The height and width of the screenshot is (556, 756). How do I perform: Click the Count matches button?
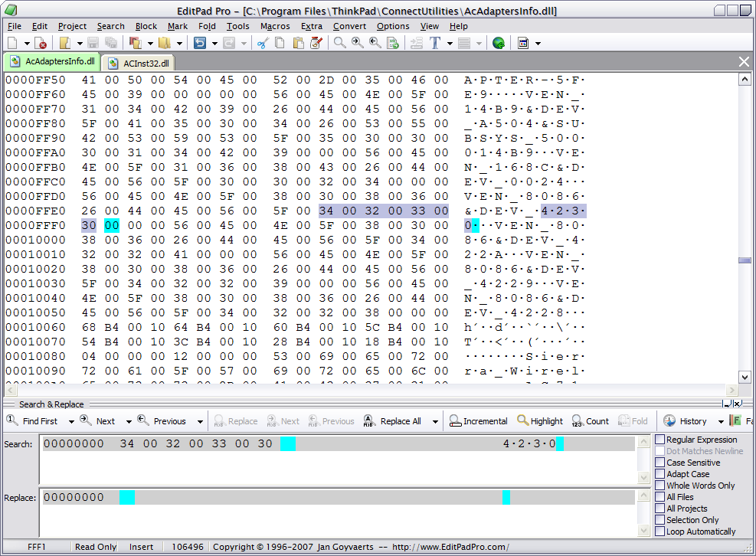(591, 421)
